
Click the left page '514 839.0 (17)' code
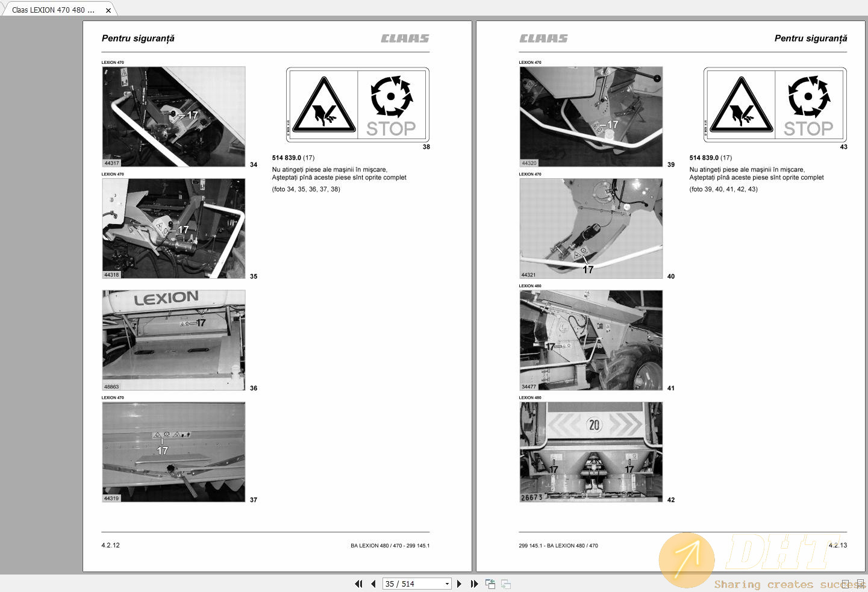click(x=293, y=158)
